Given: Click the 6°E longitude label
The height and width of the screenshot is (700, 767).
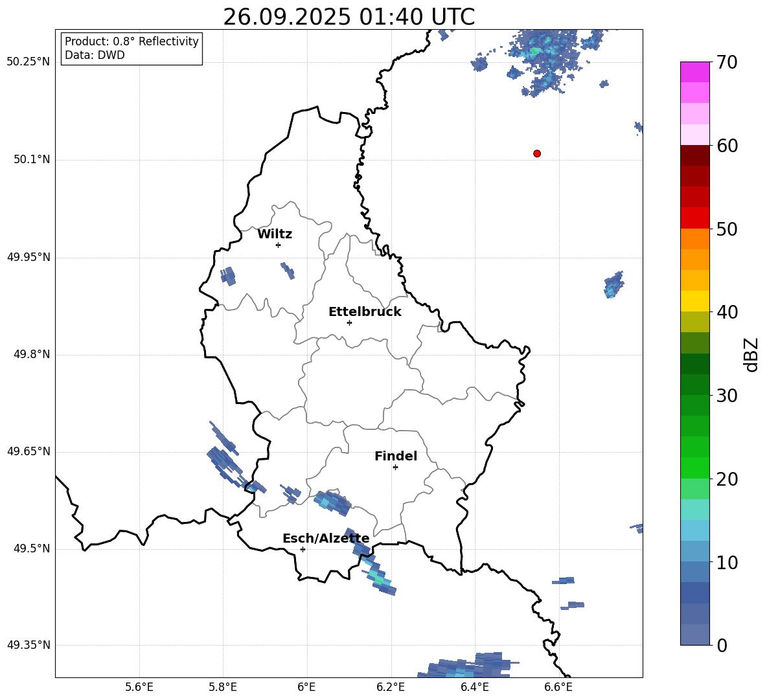Looking at the screenshot, I should click(x=306, y=687).
